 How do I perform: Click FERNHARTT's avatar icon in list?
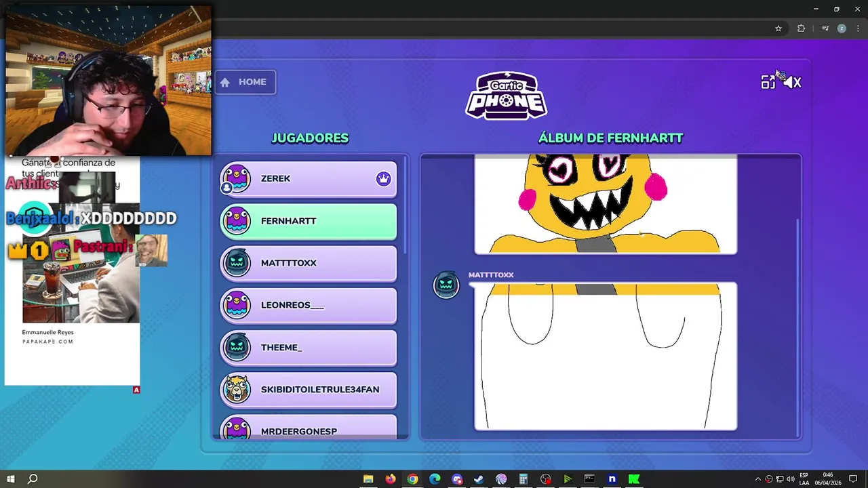coord(237,221)
